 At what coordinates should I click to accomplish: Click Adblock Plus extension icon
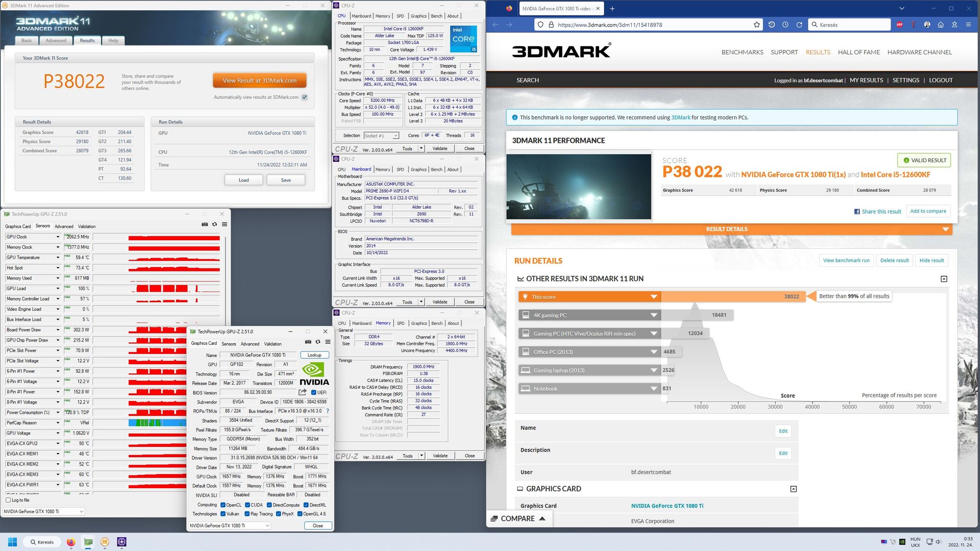pyautogui.click(x=900, y=25)
